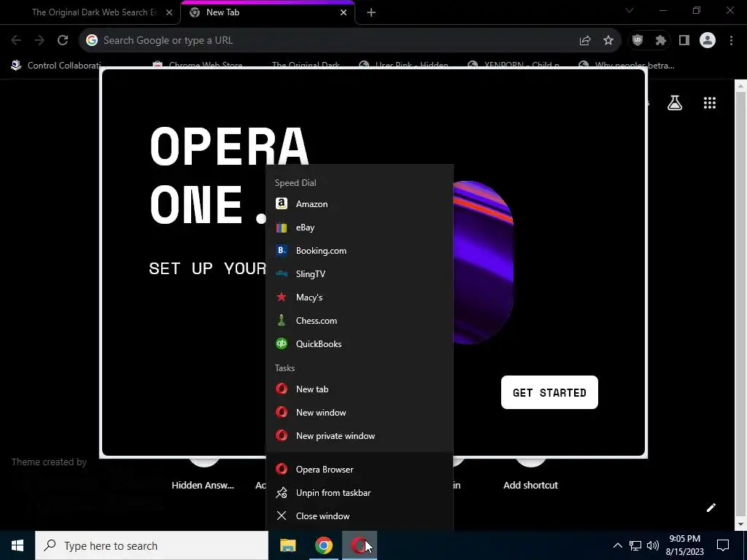Select Booking.com in the jump list

click(359, 251)
